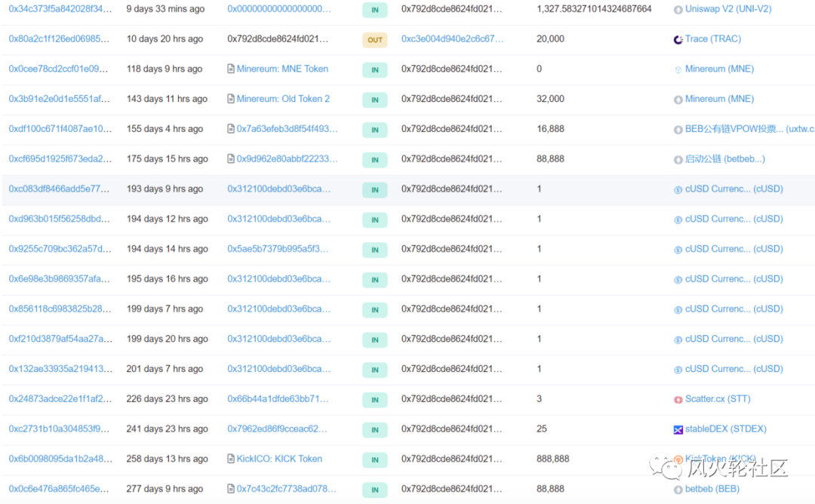The width and height of the screenshot is (815, 504).
Task: Click the contract icon beside Minereum: MNE Token
Action: 231,69
